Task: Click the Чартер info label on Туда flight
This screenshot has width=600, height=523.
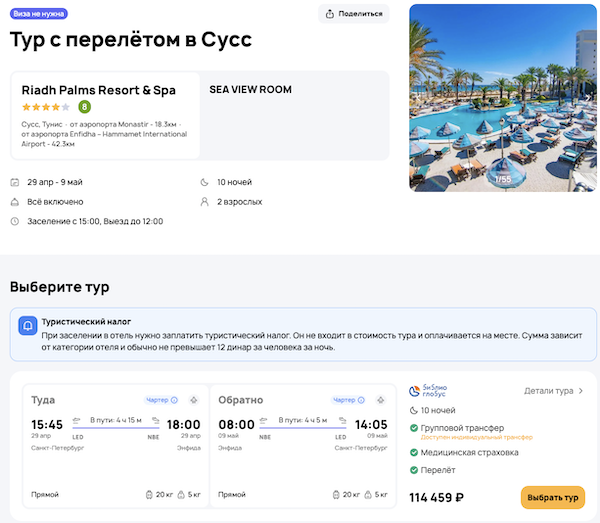Action: [162, 399]
